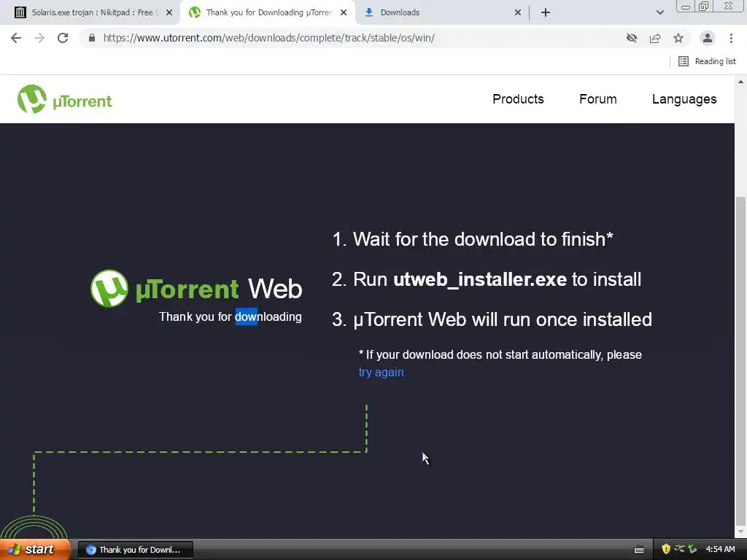Click the Chrome taskbar window button
Screen dimensions: 747x560
pos(135,550)
